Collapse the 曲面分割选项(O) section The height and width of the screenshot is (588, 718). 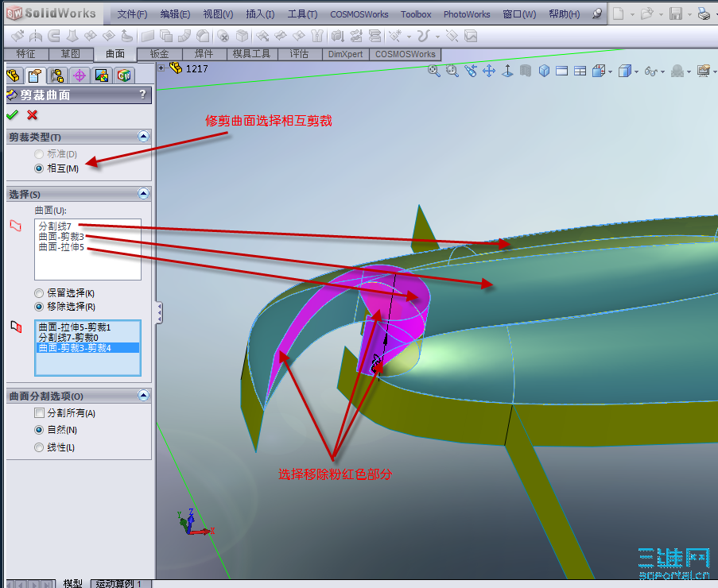[143, 395]
